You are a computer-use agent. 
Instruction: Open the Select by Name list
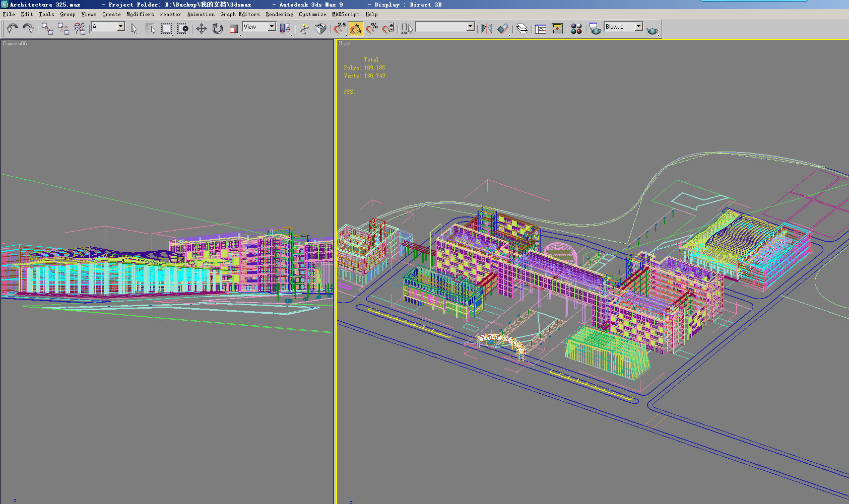click(x=150, y=29)
